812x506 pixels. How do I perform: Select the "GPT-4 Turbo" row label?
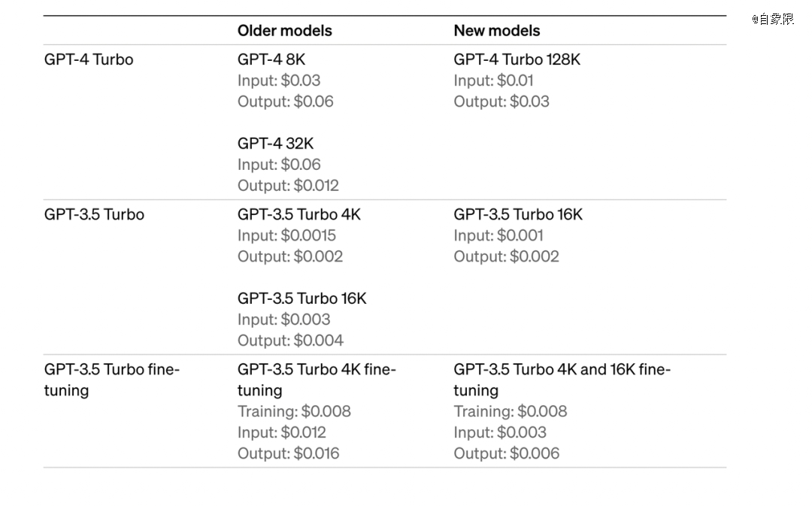coord(89,59)
